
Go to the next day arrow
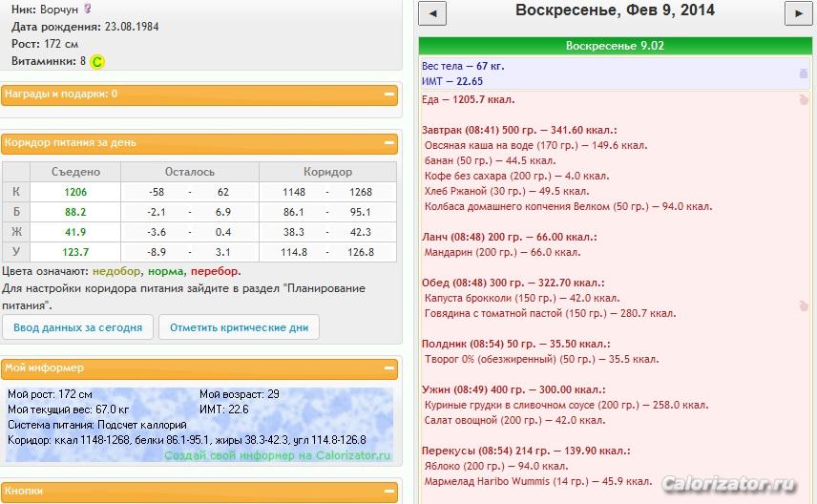pos(798,14)
